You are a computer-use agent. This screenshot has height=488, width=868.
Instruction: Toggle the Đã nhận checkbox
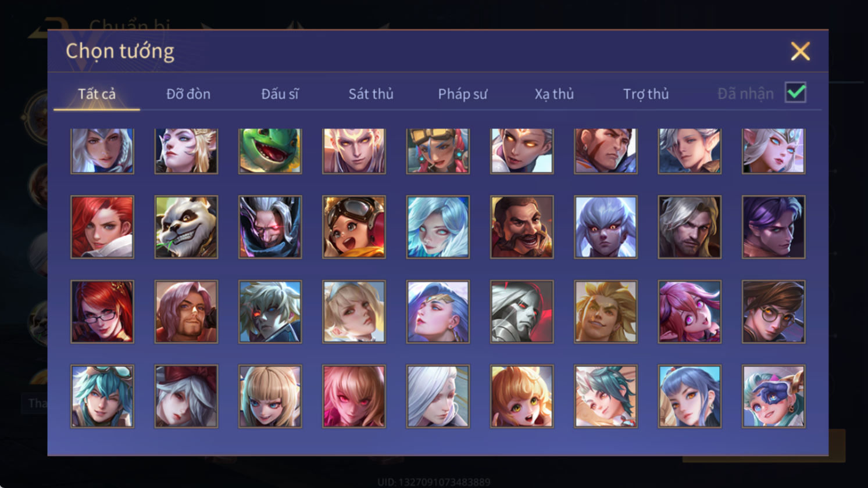pyautogui.click(x=795, y=92)
